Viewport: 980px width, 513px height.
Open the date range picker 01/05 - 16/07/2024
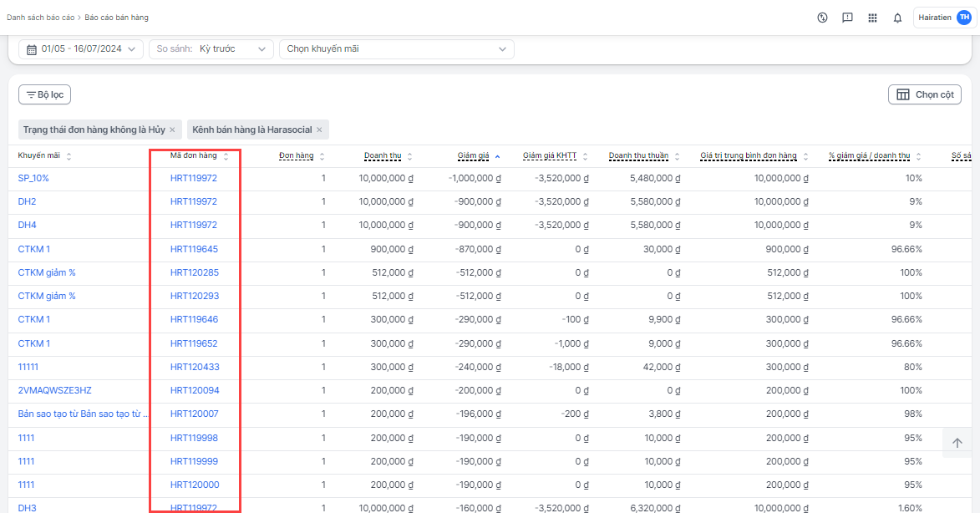tap(81, 49)
